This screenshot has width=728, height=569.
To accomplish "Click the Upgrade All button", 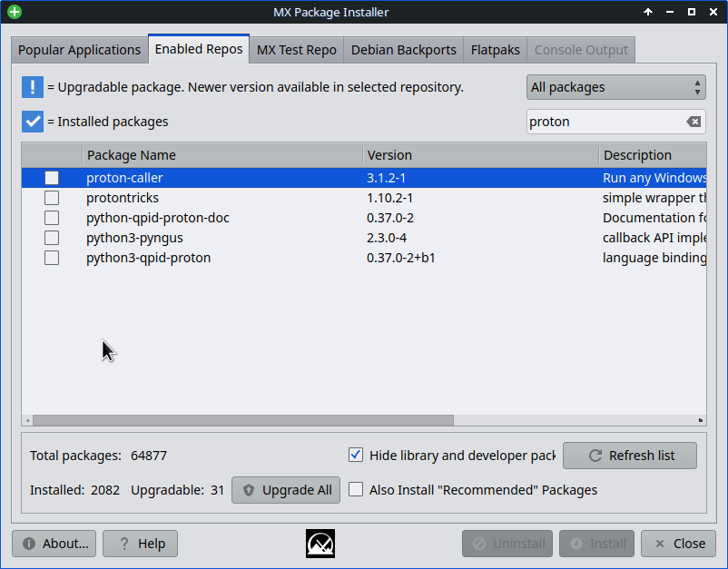I will [286, 490].
